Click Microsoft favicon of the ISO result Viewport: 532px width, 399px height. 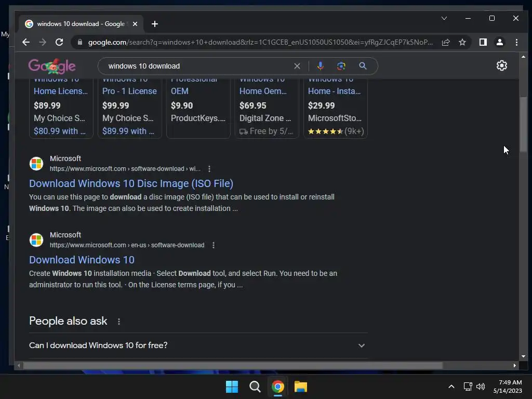pyautogui.click(x=36, y=164)
